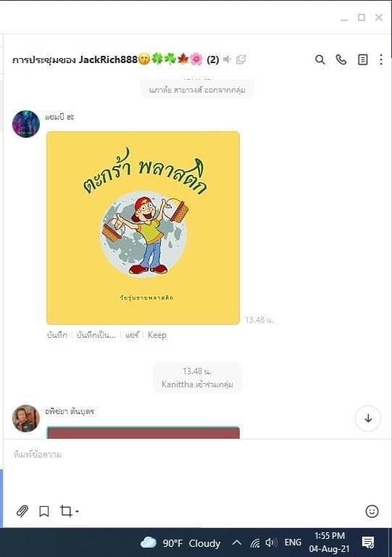Viewport: 392px width, 557px height.
Task: Start a call with the phone icon
Action: coord(341,59)
